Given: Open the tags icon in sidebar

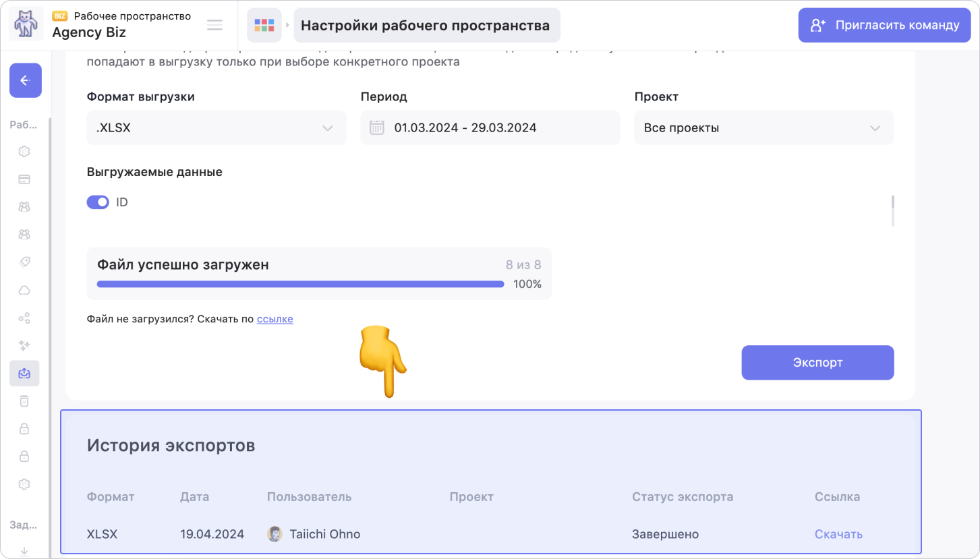Looking at the screenshot, I should 24,262.
